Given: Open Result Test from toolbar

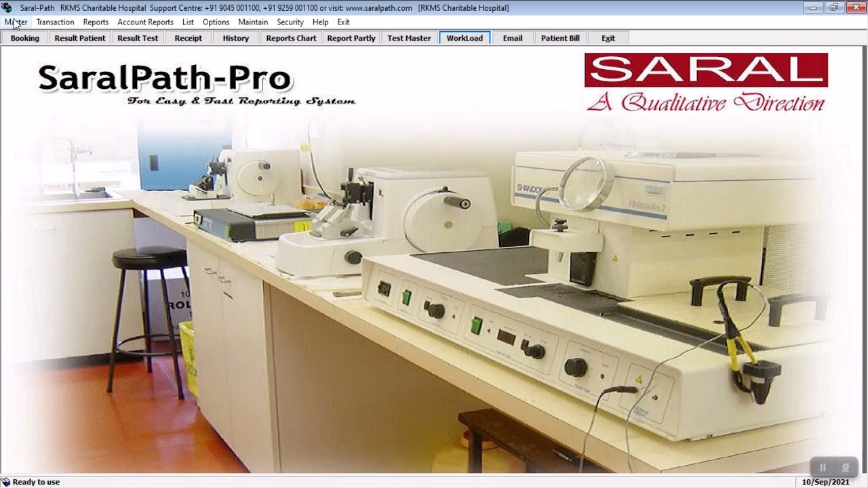Looking at the screenshot, I should [138, 38].
